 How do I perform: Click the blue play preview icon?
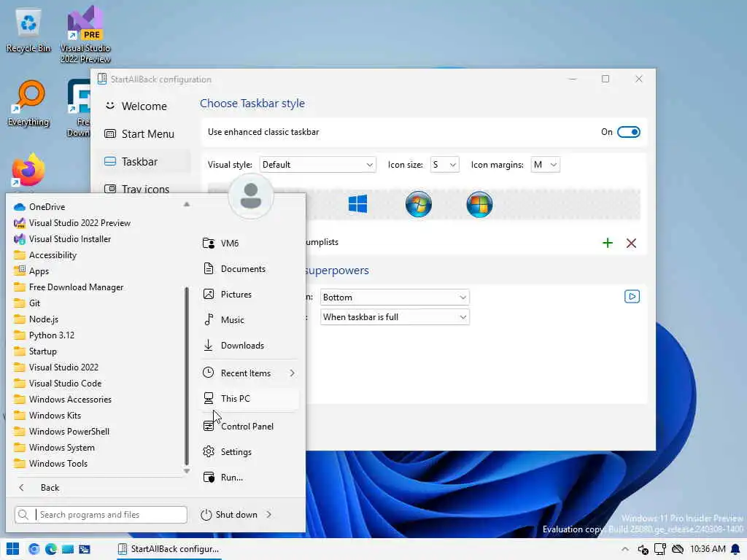pyautogui.click(x=632, y=297)
